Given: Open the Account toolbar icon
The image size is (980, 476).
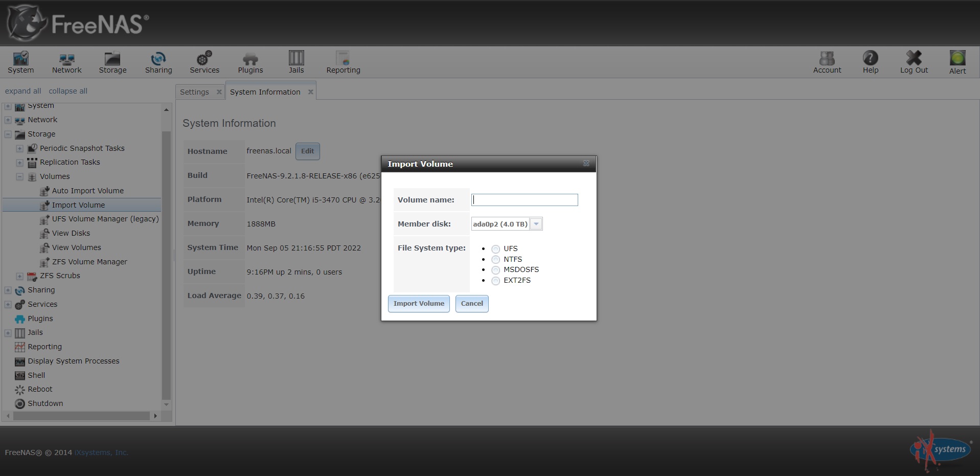Looking at the screenshot, I should [827, 62].
